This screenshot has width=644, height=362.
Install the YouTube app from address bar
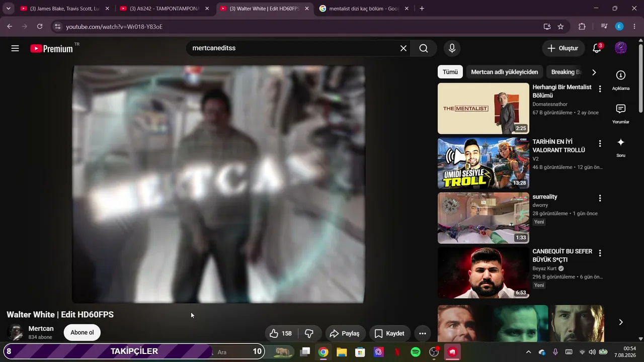pyautogui.click(x=547, y=27)
